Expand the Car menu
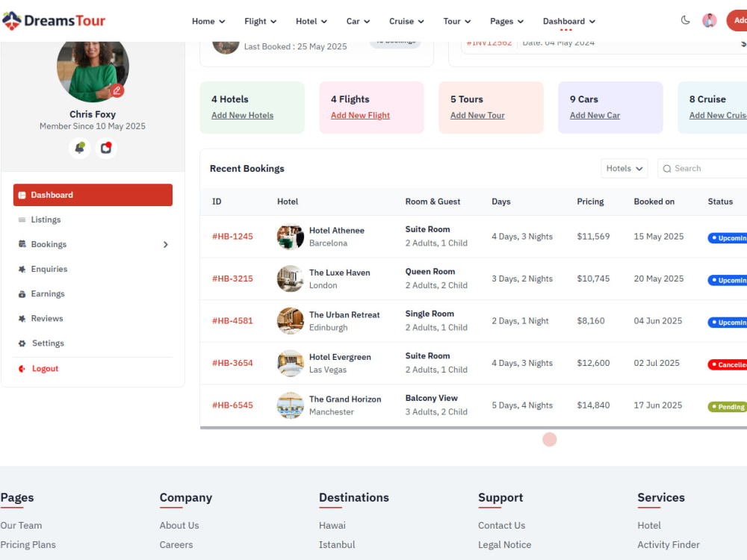 click(358, 22)
